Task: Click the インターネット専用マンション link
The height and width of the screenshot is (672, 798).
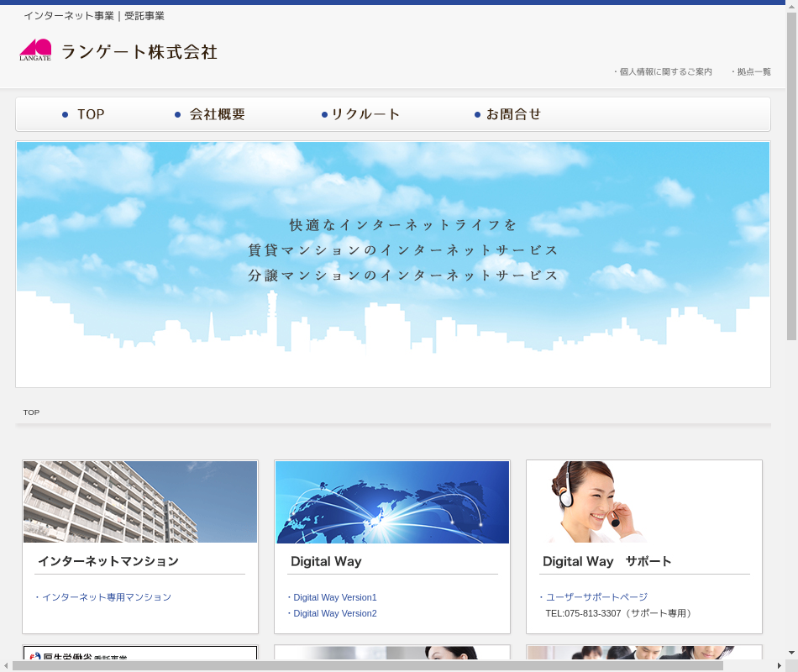Action: pyautogui.click(x=106, y=597)
